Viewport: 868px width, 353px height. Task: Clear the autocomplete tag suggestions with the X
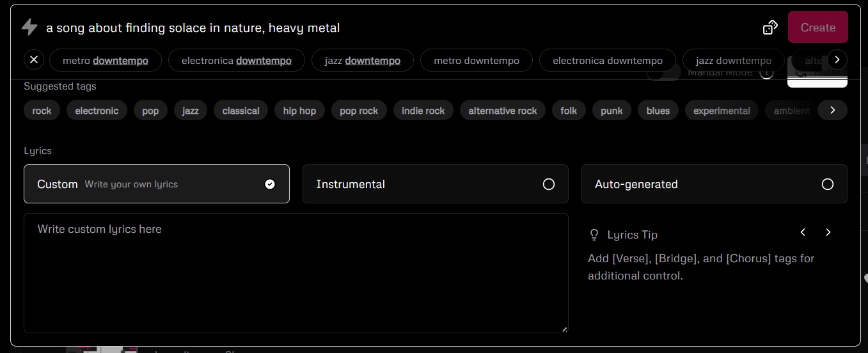(x=34, y=60)
